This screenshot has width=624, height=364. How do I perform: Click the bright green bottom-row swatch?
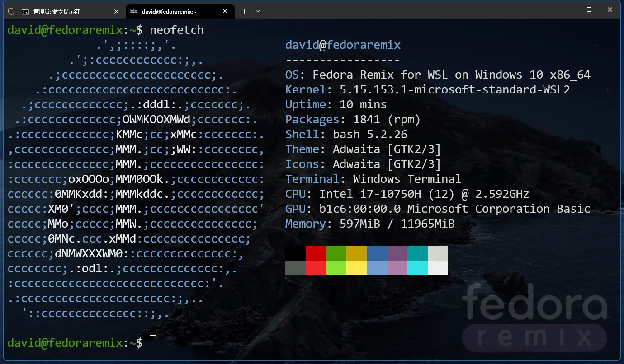(336, 268)
